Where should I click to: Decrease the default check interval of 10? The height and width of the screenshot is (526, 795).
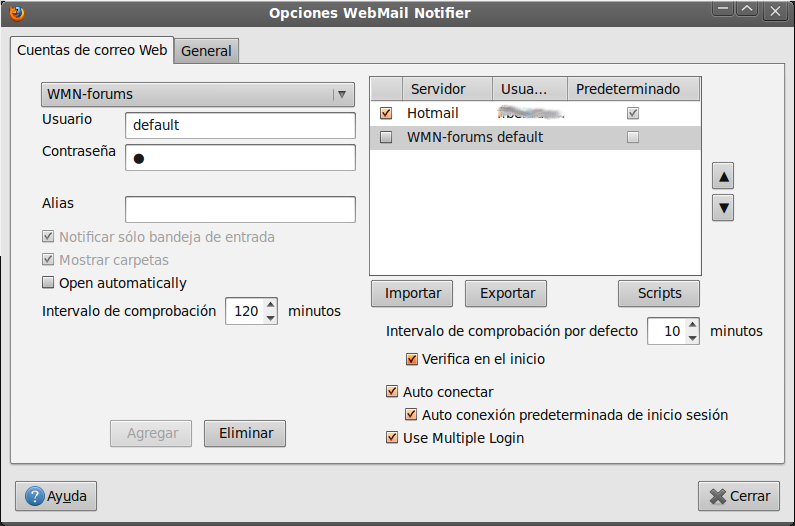point(693,338)
